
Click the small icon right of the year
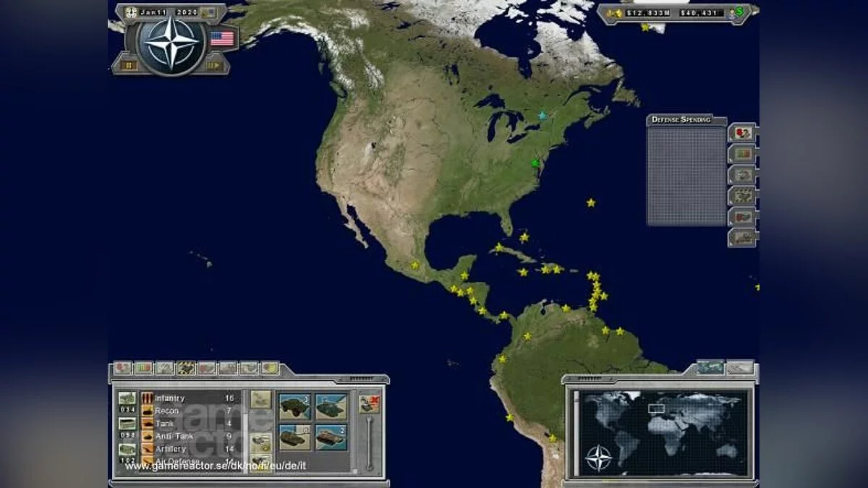tap(208, 13)
